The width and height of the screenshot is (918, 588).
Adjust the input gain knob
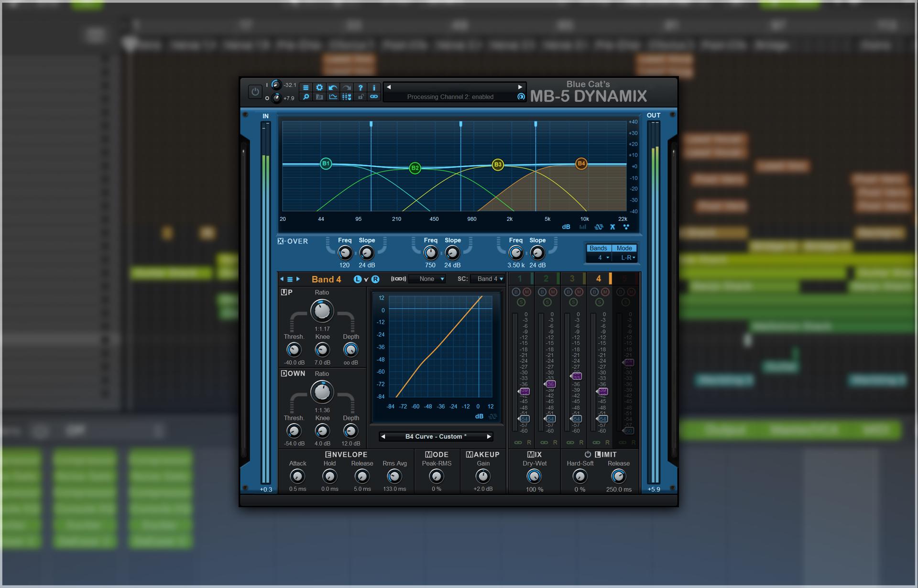point(276,85)
